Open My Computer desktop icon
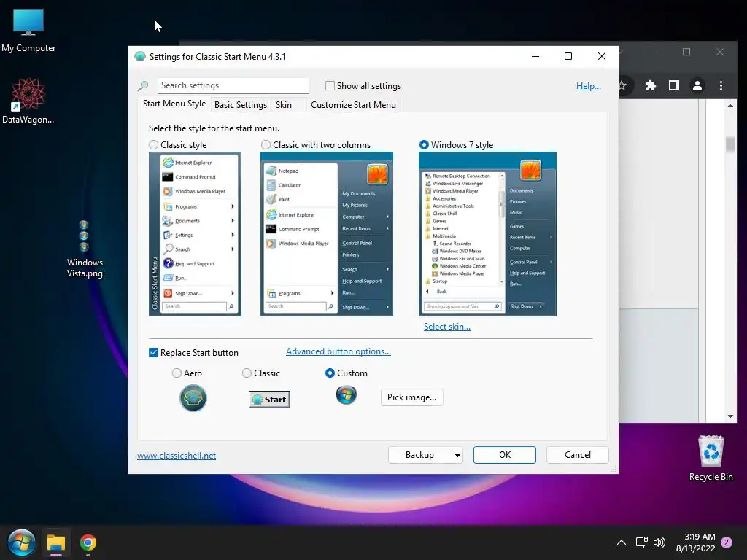 point(28,31)
